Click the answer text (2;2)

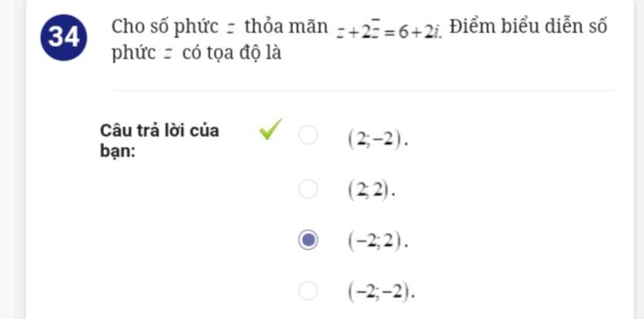tap(372, 191)
